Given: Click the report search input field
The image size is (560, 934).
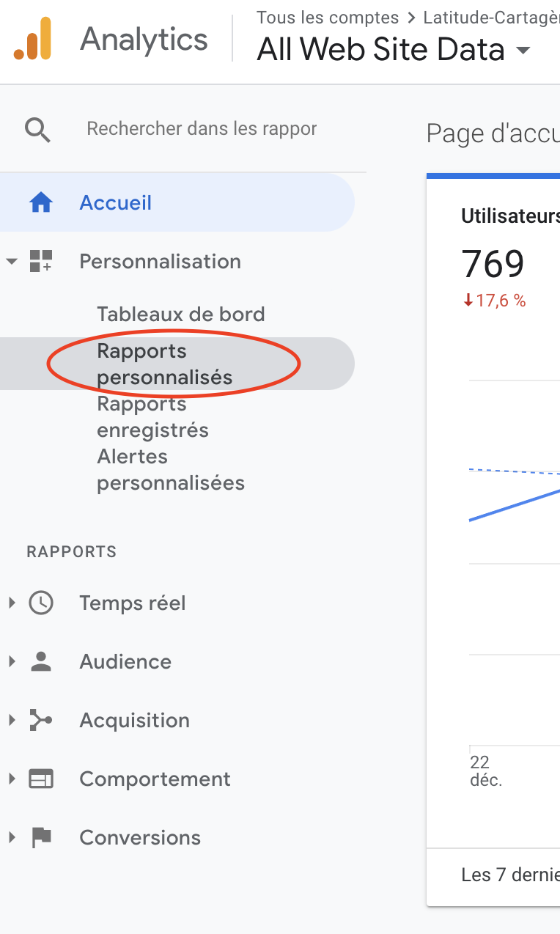Looking at the screenshot, I should [202, 129].
